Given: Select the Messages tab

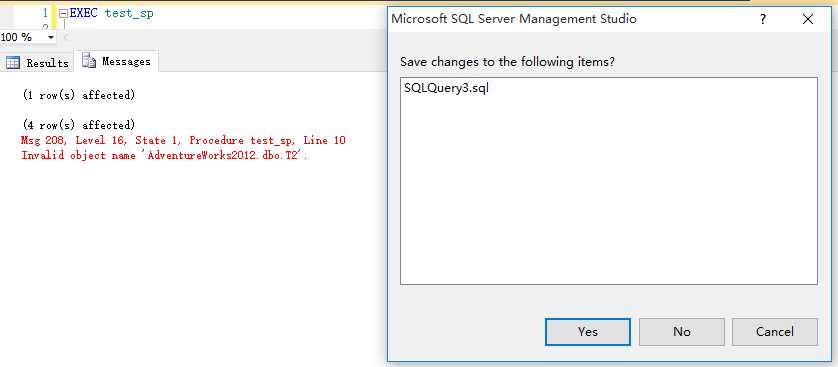Looking at the screenshot, I should click(117, 61).
